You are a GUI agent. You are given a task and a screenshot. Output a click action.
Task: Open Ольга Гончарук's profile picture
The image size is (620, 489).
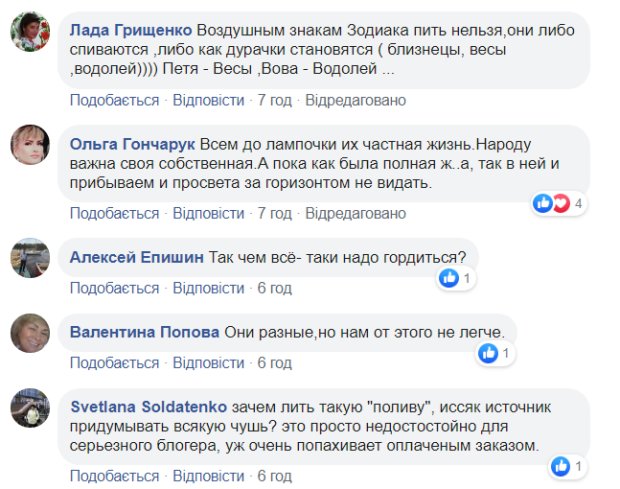click(30, 148)
